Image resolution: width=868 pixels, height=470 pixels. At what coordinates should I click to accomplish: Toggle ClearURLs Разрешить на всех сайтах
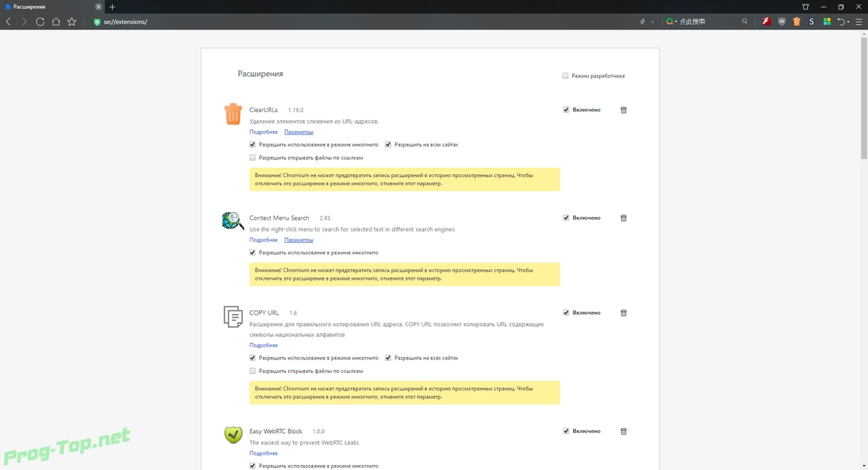tap(388, 145)
